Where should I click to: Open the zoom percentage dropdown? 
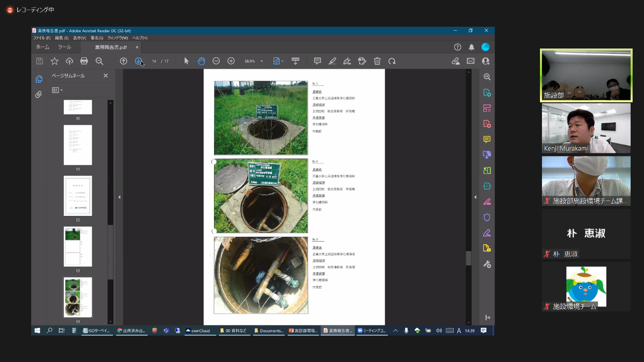point(262,61)
